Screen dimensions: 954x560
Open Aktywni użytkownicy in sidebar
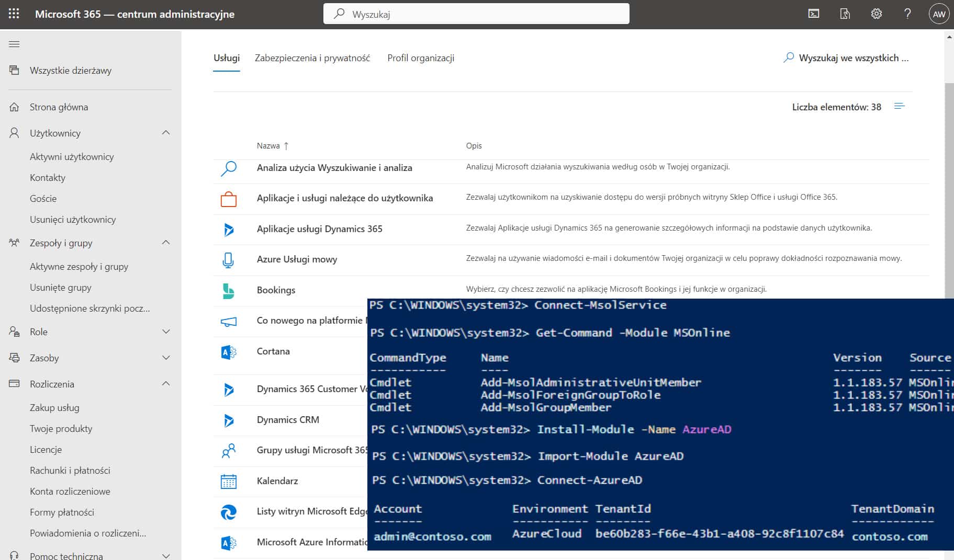(72, 157)
